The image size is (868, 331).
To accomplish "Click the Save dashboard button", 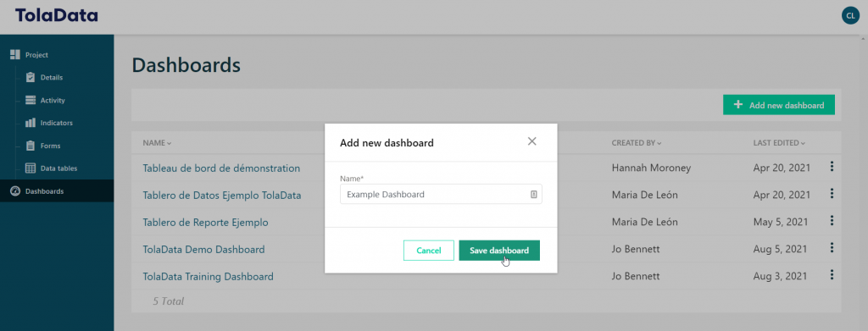I will pos(499,251).
